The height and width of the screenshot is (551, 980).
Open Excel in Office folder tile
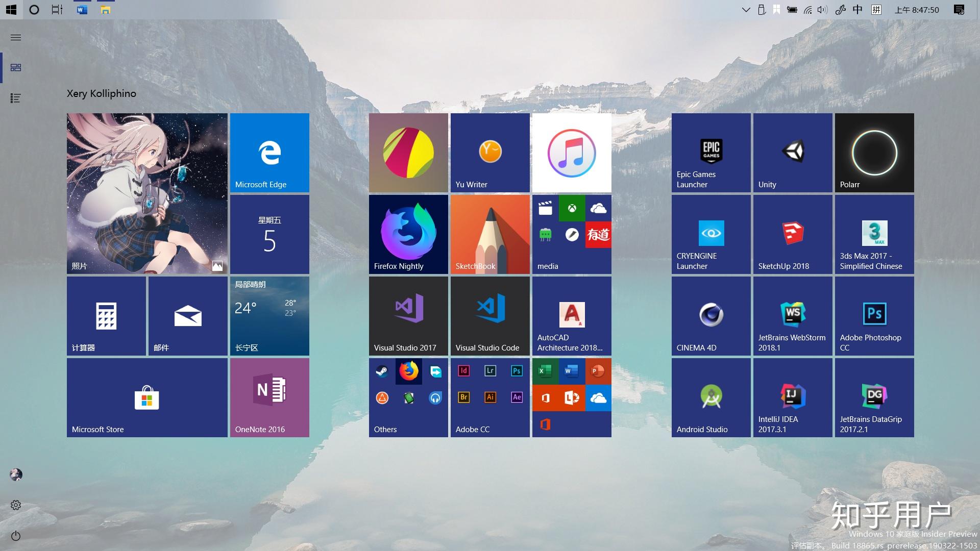point(546,371)
